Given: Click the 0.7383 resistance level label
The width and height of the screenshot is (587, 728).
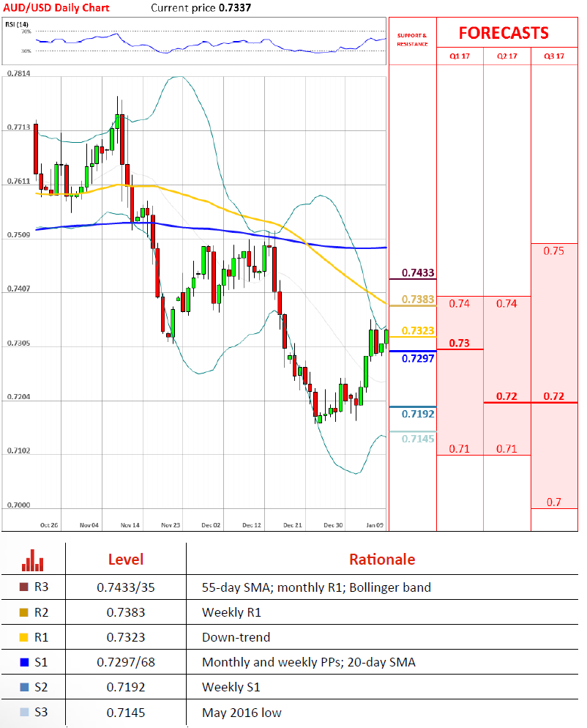Looking at the screenshot, I should tap(418, 299).
